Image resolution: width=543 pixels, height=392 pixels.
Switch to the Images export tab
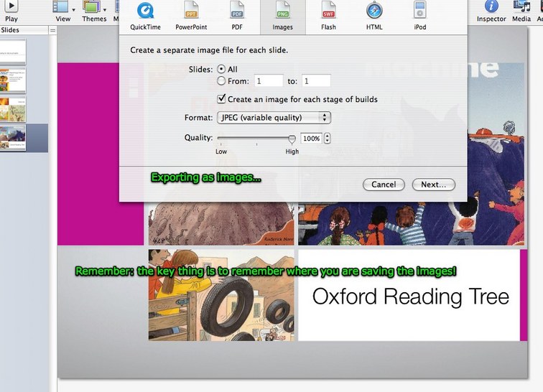[282, 16]
